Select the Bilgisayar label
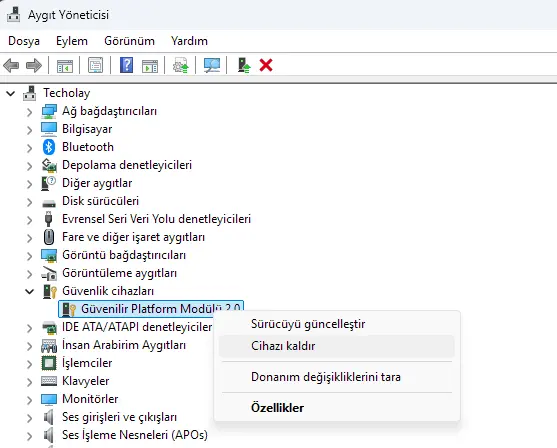557x448 pixels. click(x=87, y=129)
